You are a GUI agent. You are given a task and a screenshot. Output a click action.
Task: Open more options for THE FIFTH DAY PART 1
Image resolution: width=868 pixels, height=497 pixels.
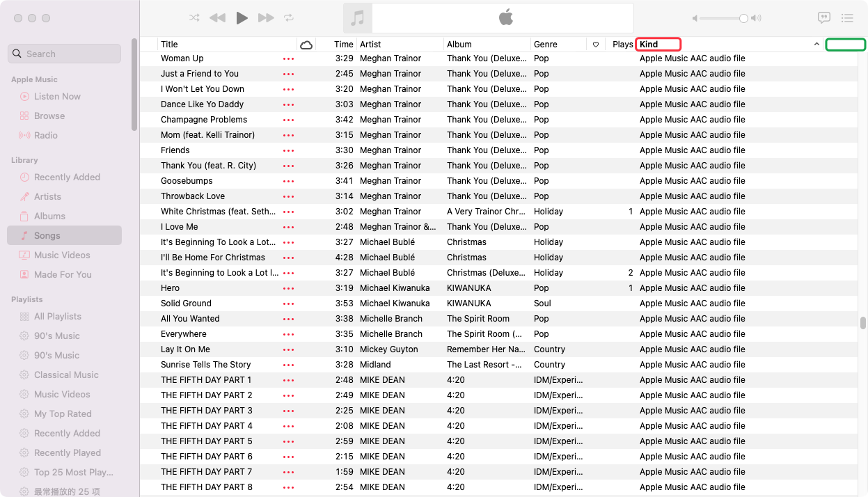point(288,380)
